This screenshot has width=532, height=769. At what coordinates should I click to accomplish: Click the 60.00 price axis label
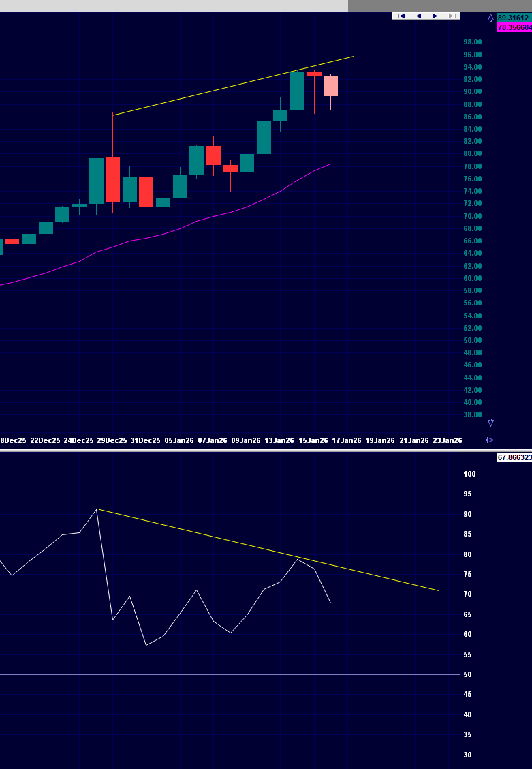[473, 278]
